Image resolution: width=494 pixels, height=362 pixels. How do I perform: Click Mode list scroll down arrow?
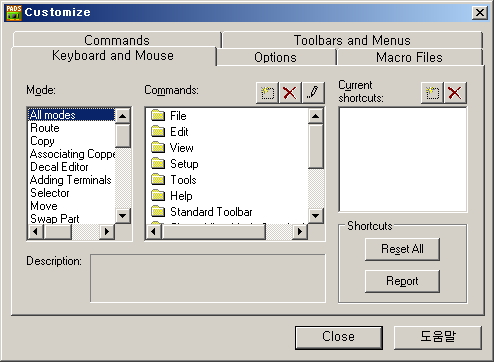point(123,216)
